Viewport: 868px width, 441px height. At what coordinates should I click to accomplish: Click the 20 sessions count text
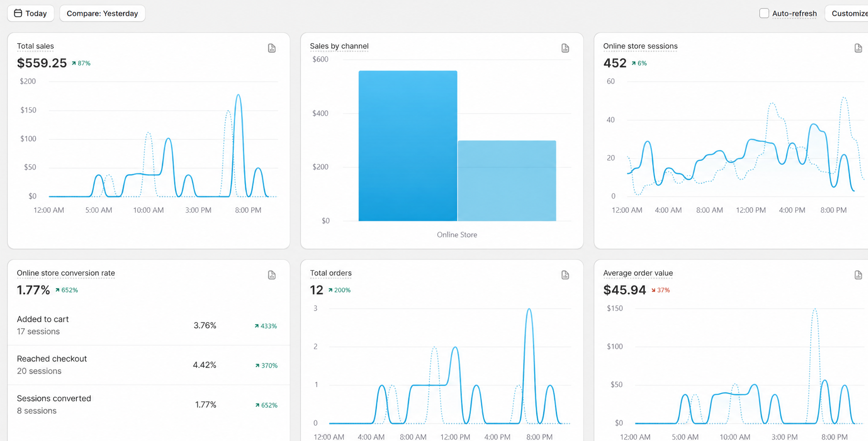pos(39,371)
